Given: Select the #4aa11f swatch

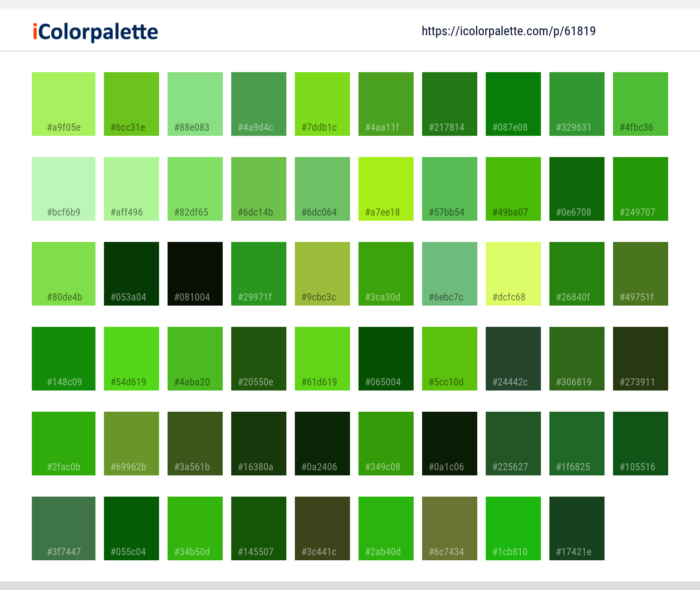Looking at the screenshot, I should (x=386, y=104).
